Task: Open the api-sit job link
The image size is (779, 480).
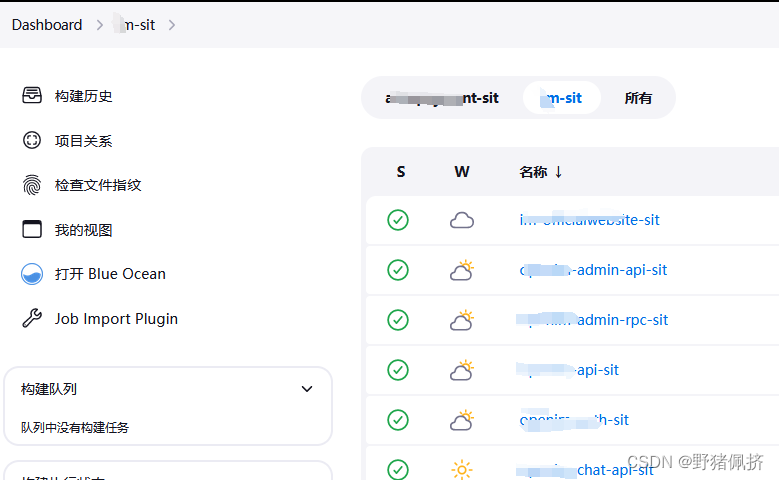Action: point(567,370)
